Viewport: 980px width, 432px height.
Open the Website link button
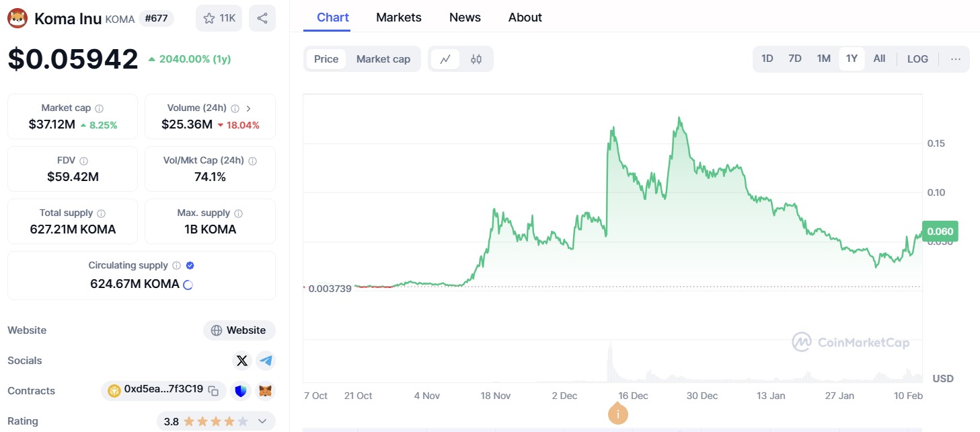coord(239,330)
